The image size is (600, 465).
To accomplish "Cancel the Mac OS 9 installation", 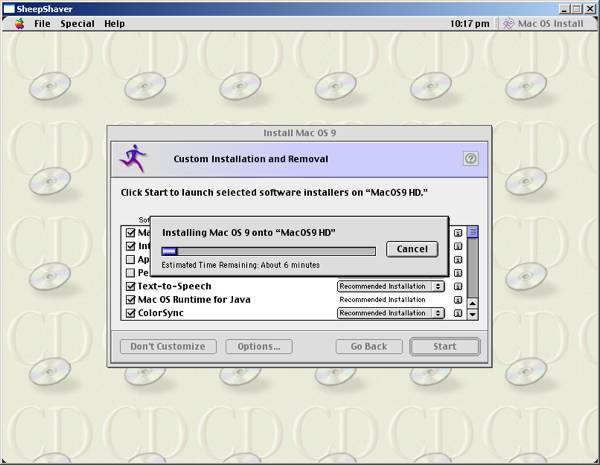I will pyautogui.click(x=412, y=249).
